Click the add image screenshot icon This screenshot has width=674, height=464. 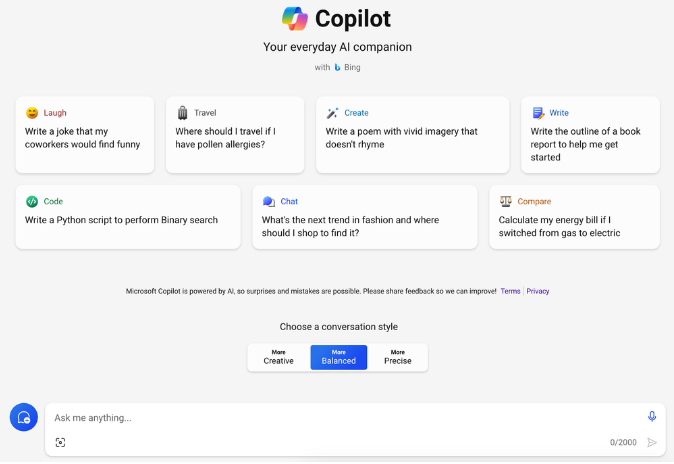pos(61,442)
